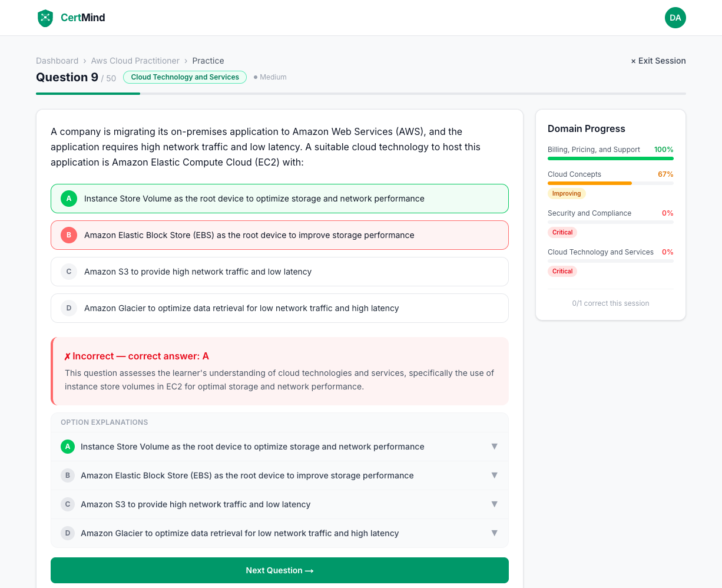This screenshot has width=722, height=588.
Task: Click the Domain Progress heading
Action: tap(587, 128)
